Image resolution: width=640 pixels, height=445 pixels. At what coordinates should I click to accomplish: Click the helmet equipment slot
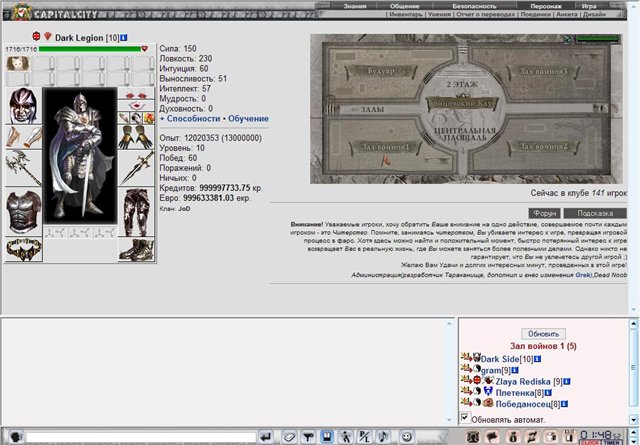tap(24, 105)
